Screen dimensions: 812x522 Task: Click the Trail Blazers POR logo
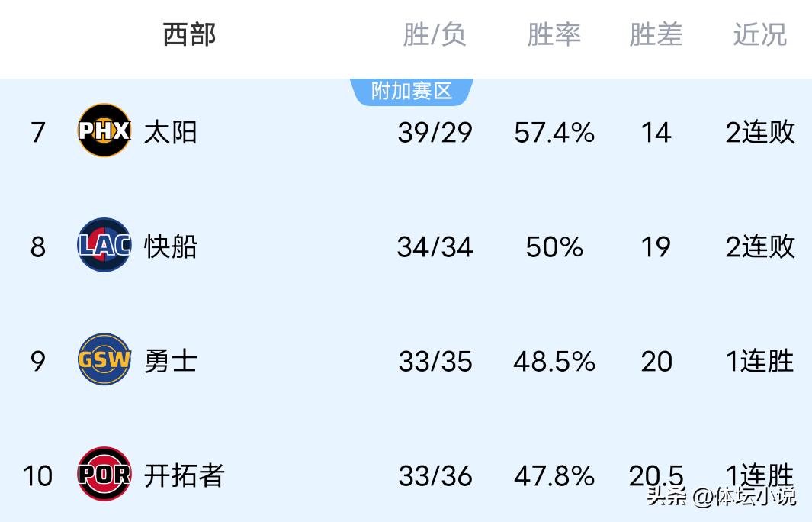point(104,475)
